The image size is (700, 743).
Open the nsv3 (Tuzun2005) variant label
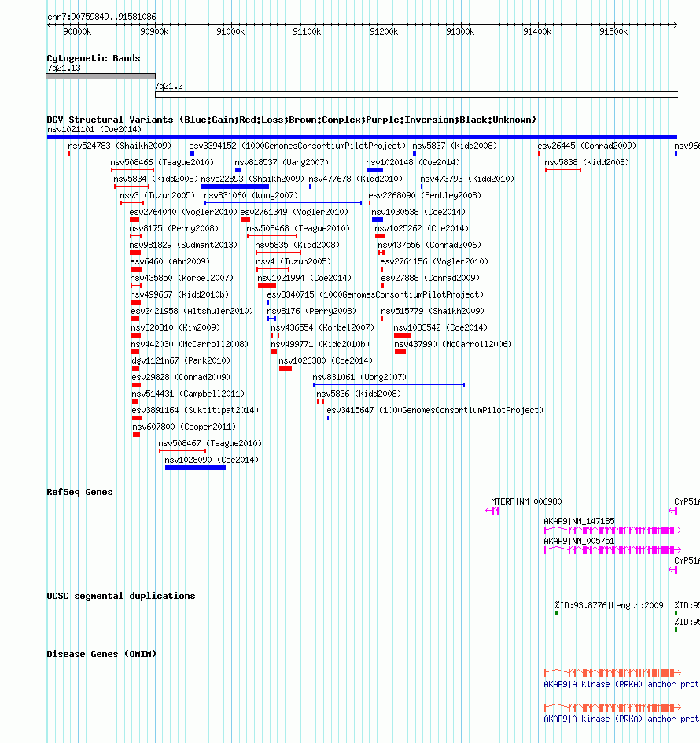pos(157,196)
